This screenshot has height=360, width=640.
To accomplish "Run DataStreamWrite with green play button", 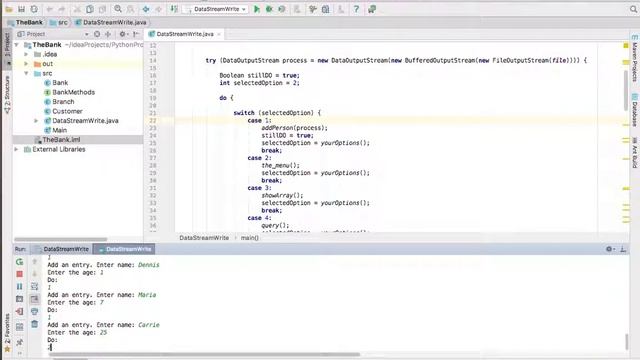I will tap(257, 9).
